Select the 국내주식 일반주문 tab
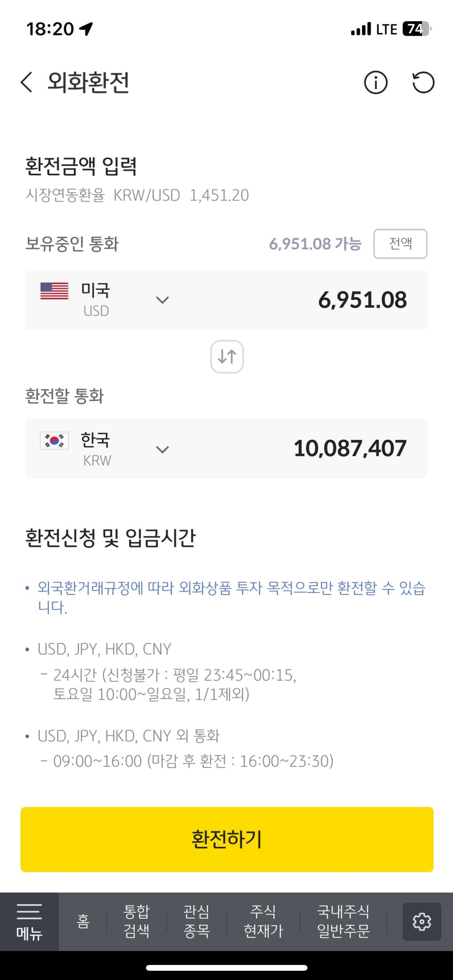This screenshot has width=453, height=980. click(343, 922)
